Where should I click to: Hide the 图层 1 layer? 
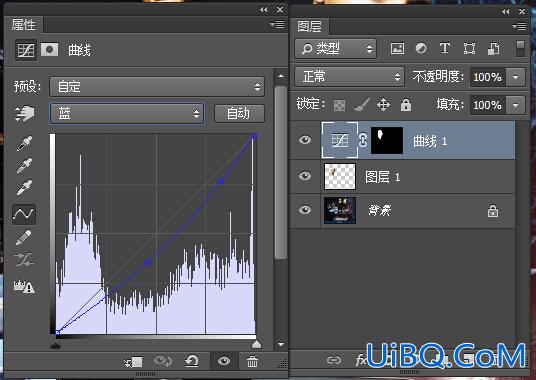pos(305,176)
